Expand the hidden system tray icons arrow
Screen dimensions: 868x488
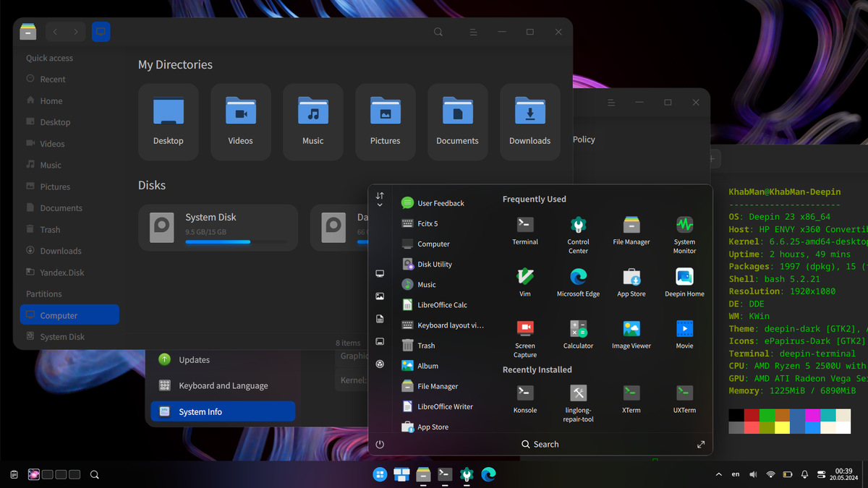pos(718,474)
